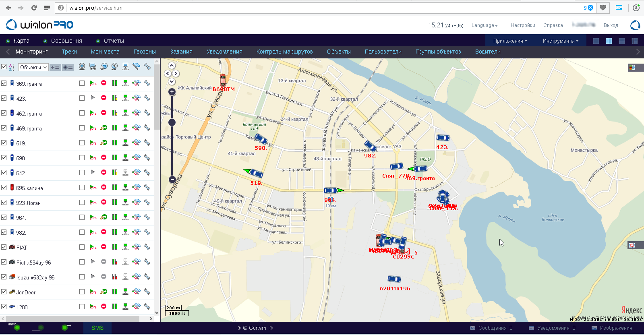Pan the map upward with arrow

coord(172,66)
